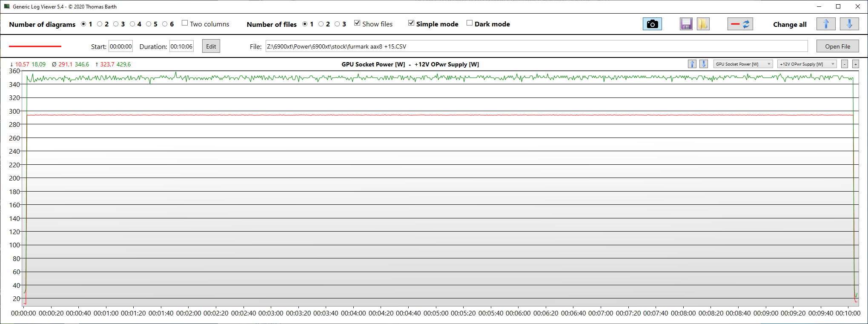
Task: Maximize the Generic Log Viewer window
Action: click(x=838, y=6)
